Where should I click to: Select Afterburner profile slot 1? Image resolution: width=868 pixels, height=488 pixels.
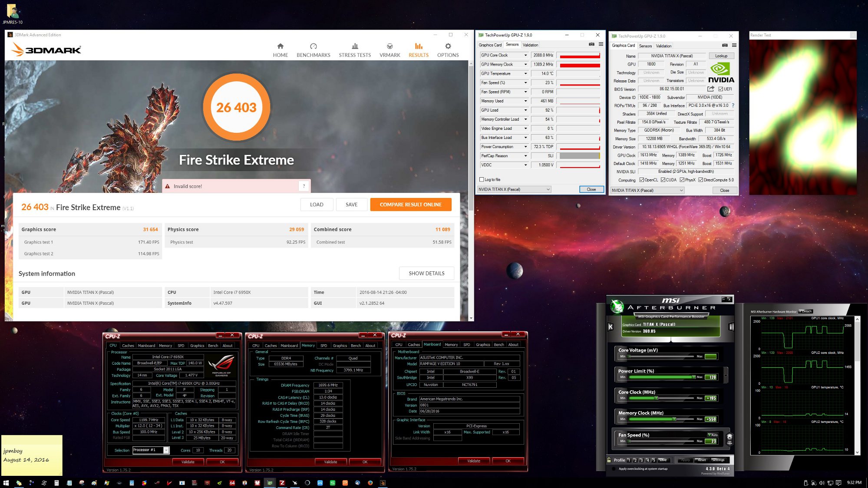tap(629, 460)
